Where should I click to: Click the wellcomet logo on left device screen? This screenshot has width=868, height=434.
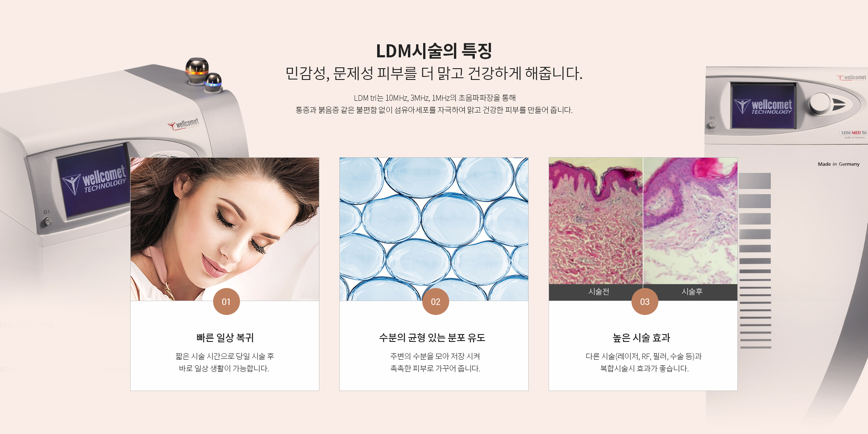click(x=94, y=180)
